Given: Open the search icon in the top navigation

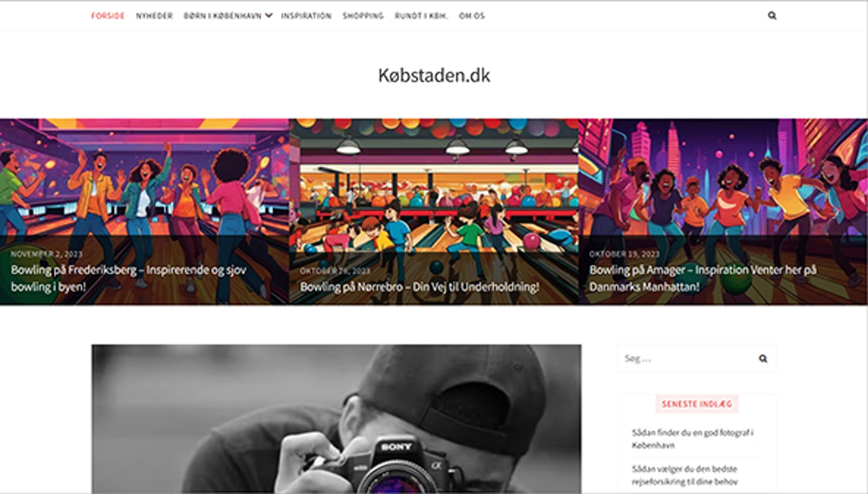Looking at the screenshot, I should (x=772, y=16).
